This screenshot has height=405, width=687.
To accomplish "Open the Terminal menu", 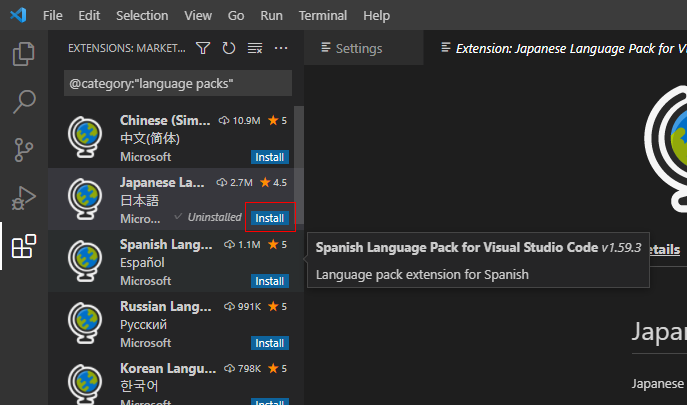I will coord(323,15).
